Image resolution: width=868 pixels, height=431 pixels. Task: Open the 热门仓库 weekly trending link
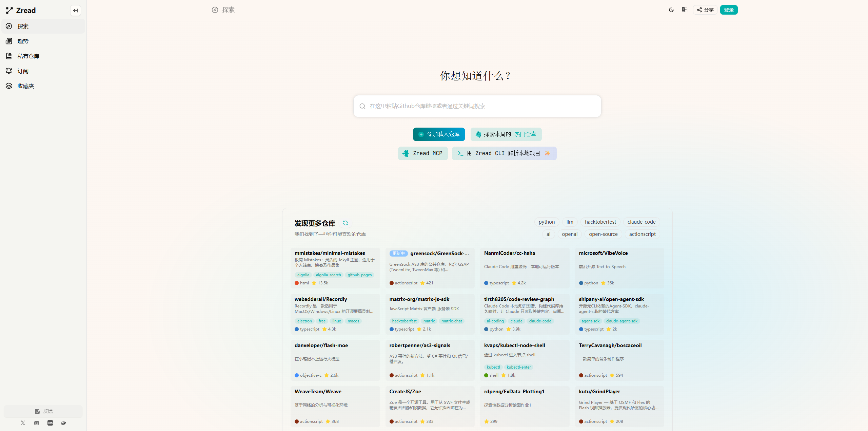pyautogui.click(x=525, y=134)
